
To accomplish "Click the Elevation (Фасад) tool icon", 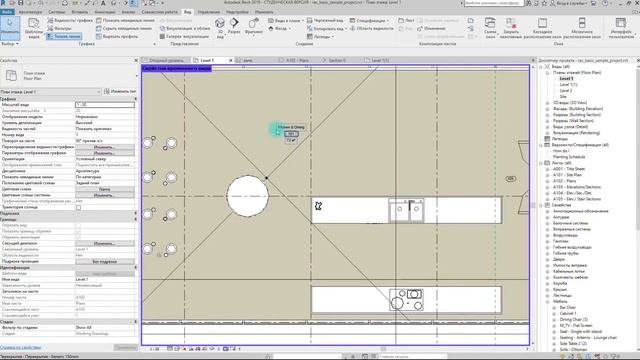I will click(271, 29).
